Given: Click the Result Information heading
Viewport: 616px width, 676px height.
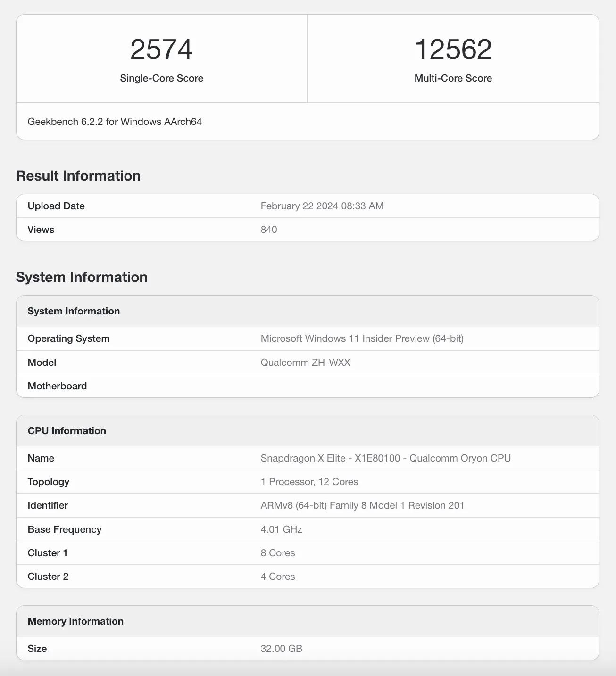Looking at the screenshot, I should [78, 176].
